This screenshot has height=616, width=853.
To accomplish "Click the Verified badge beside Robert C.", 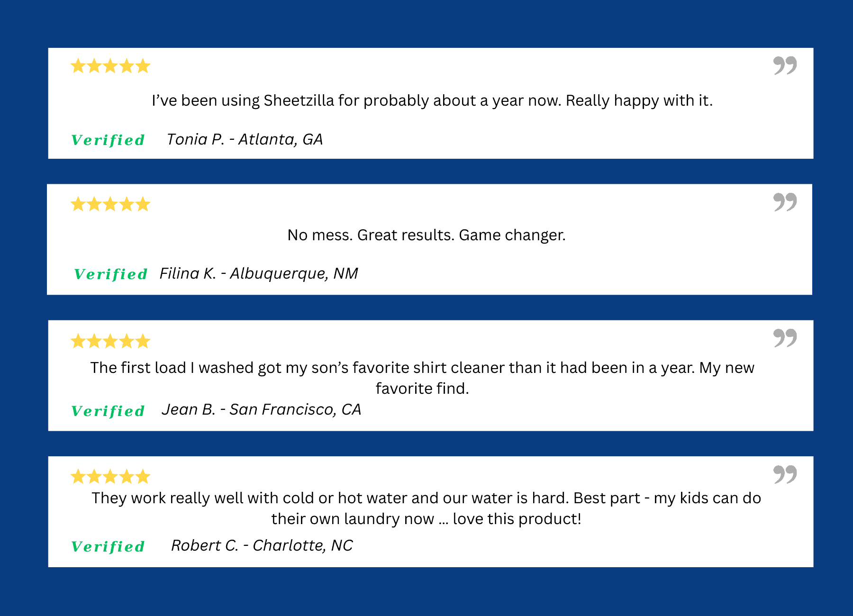I will coord(108,546).
